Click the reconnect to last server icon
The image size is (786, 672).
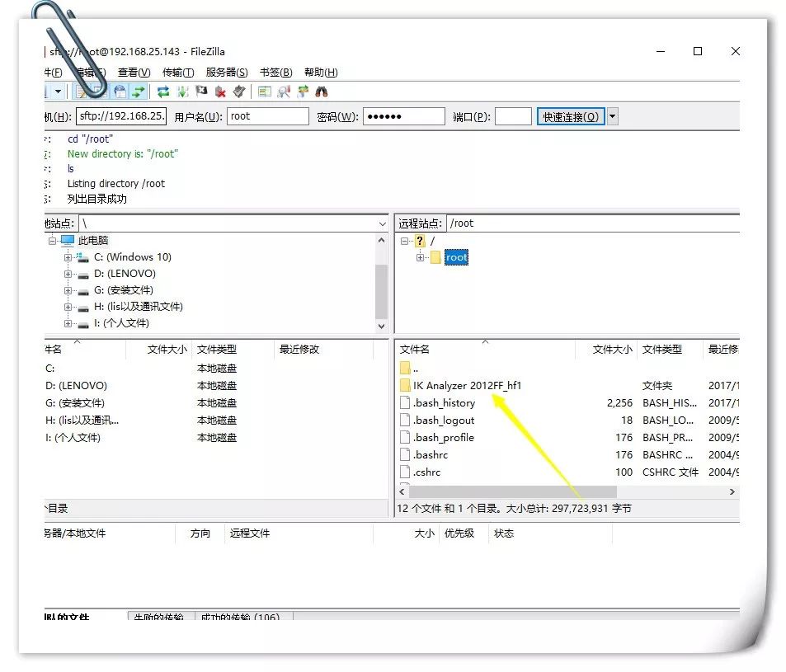pyautogui.click(x=239, y=92)
